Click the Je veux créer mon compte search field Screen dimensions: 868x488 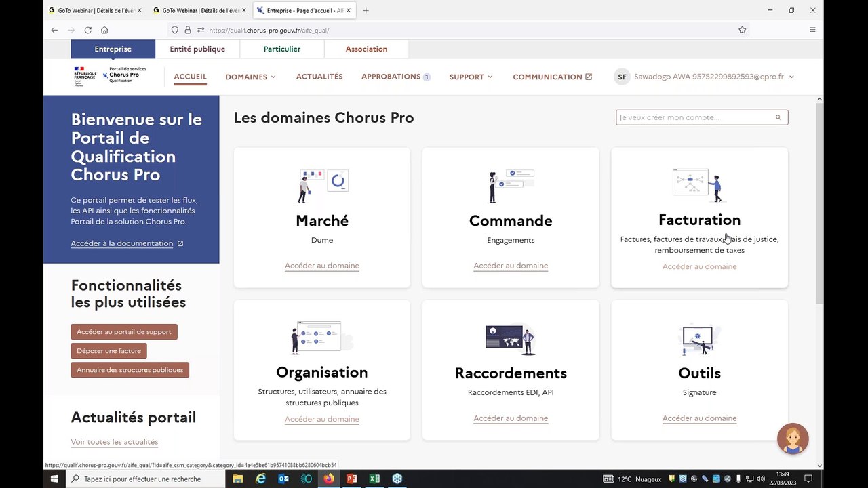point(702,117)
